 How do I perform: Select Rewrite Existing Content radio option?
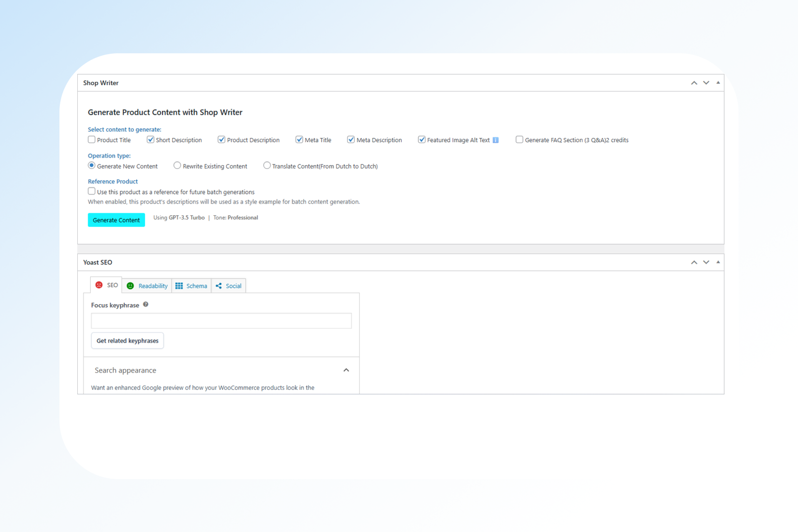pyautogui.click(x=177, y=166)
